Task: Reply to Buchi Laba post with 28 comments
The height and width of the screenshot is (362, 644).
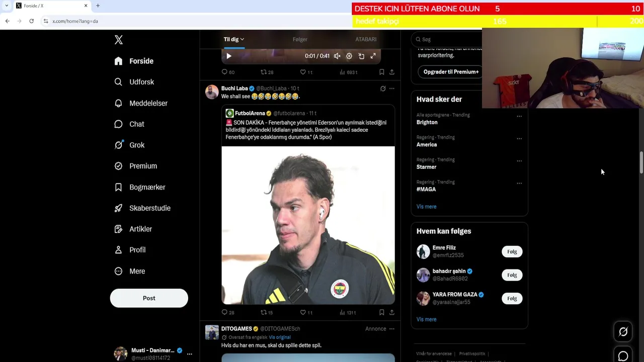Action: pyautogui.click(x=228, y=312)
